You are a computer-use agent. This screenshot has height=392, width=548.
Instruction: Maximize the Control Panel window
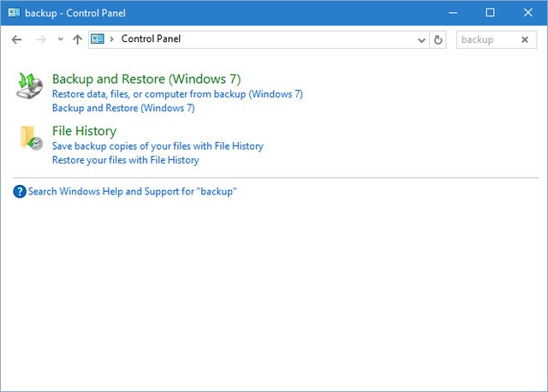(490, 13)
